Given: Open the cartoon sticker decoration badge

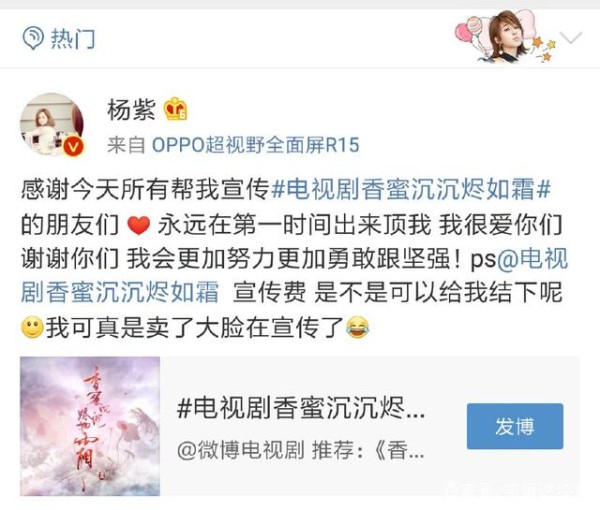Looking at the screenshot, I should tap(505, 36).
